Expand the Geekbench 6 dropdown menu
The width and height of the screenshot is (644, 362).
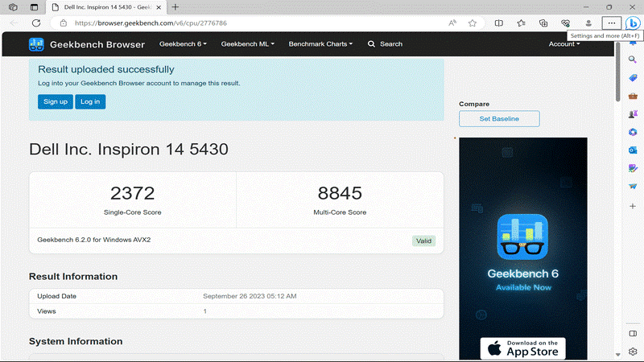coord(183,44)
